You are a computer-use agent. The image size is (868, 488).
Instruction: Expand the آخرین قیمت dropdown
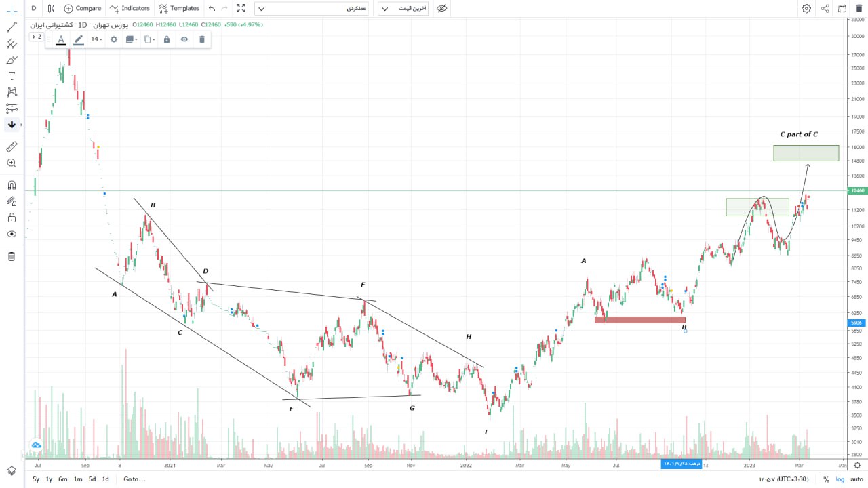(x=403, y=8)
